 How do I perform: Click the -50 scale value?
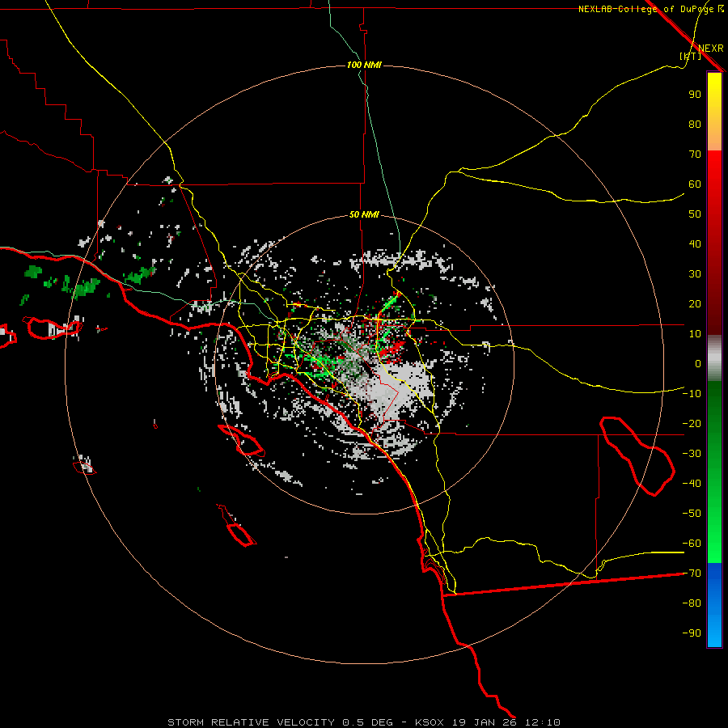[x=692, y=514]
